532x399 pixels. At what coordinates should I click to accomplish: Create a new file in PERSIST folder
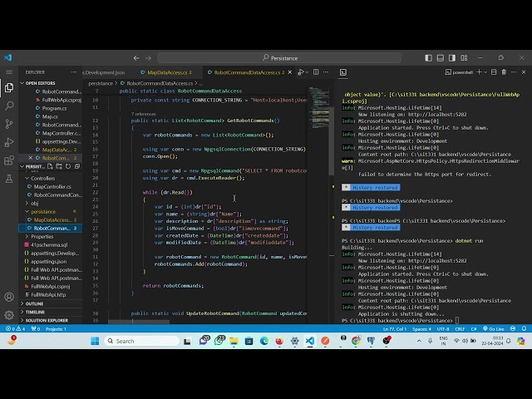coord(50,166)
